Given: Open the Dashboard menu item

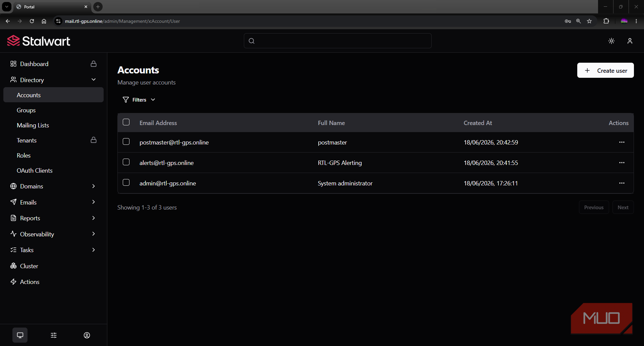Looking at the screenshot, I should coord(54,64).
